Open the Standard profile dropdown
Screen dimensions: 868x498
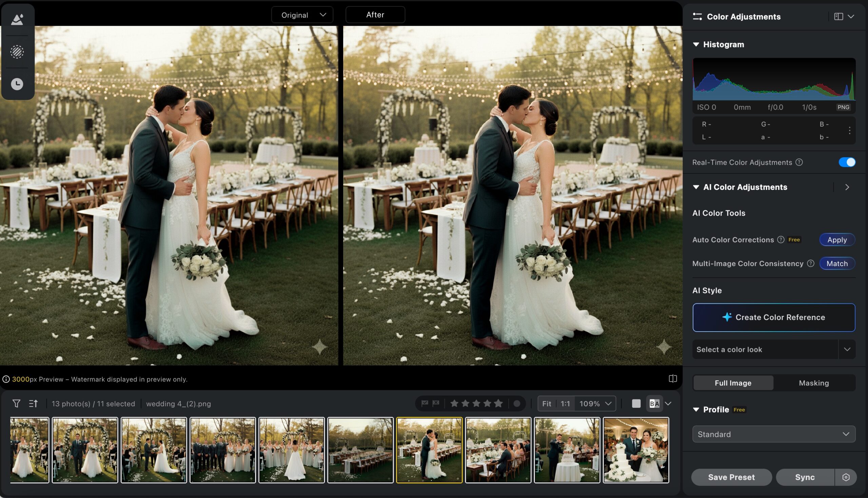click(773, 434)
